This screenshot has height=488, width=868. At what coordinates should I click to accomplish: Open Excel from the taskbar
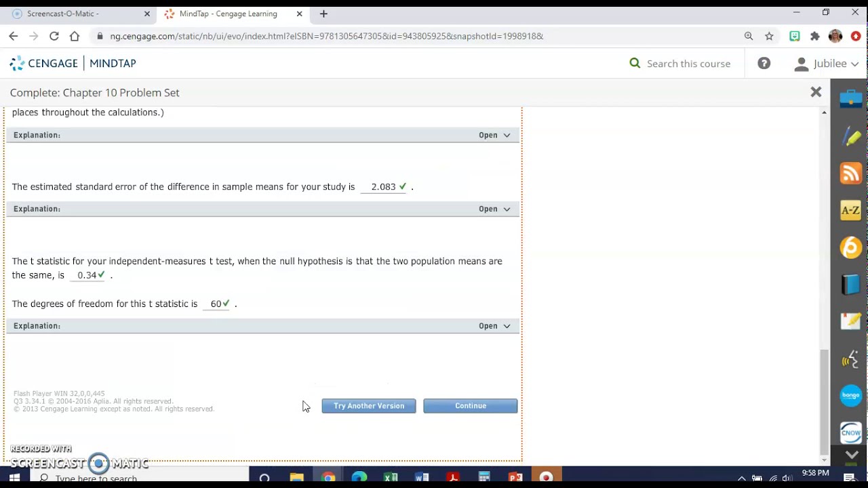[391, 478]
